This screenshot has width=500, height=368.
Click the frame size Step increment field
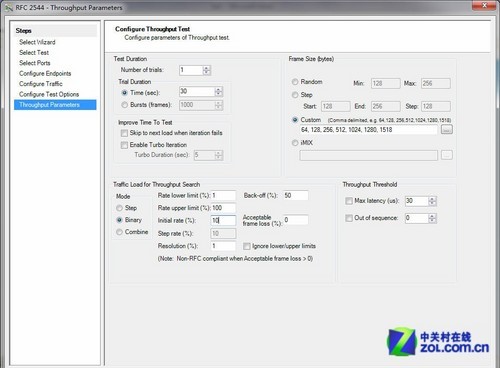point(436,106)
